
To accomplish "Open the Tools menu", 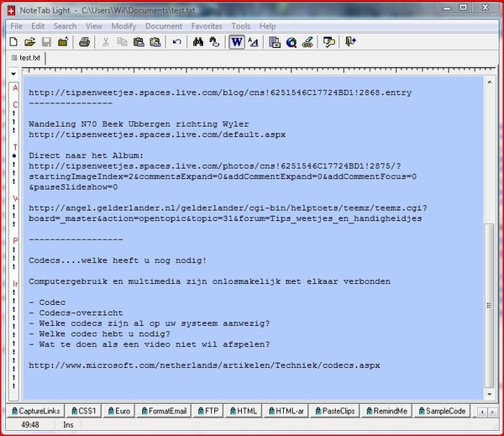I will (241, 26).
